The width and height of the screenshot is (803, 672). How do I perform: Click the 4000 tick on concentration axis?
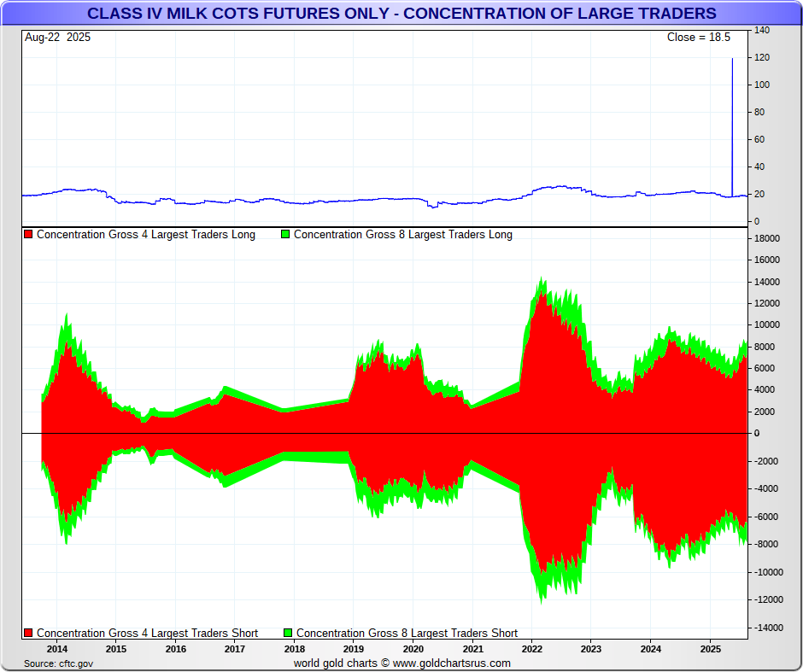tap(765, 389)
